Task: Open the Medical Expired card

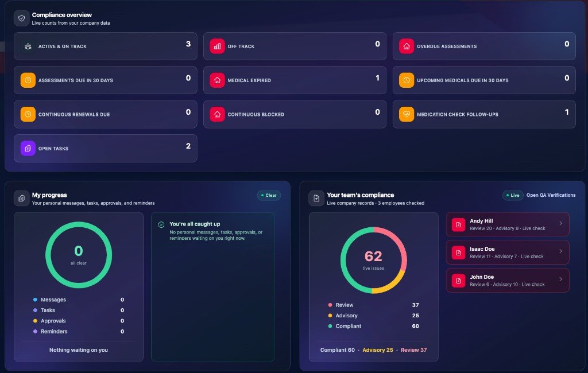Action: coord(295,80)
